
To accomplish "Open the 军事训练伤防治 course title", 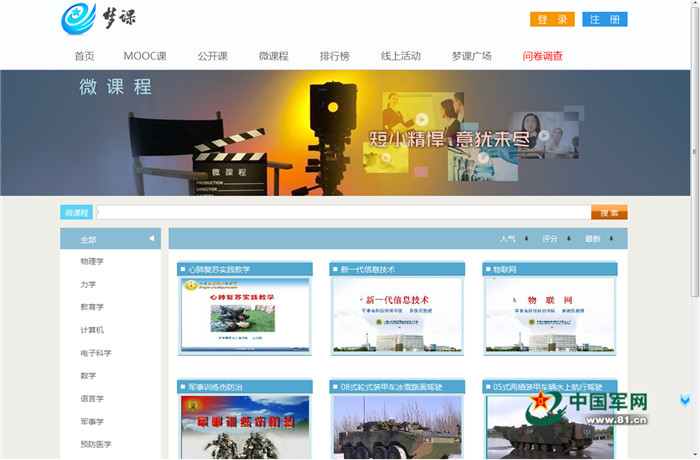I will click(x=215, y=387).
